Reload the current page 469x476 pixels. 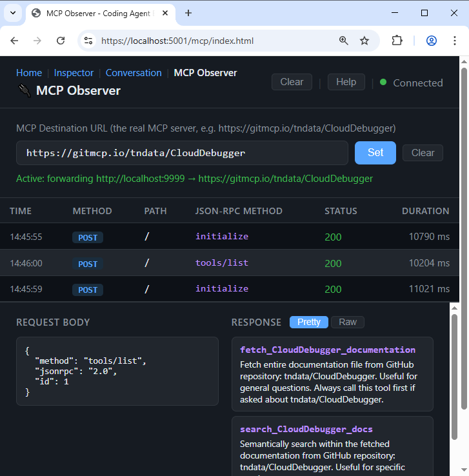click(61, 41)
